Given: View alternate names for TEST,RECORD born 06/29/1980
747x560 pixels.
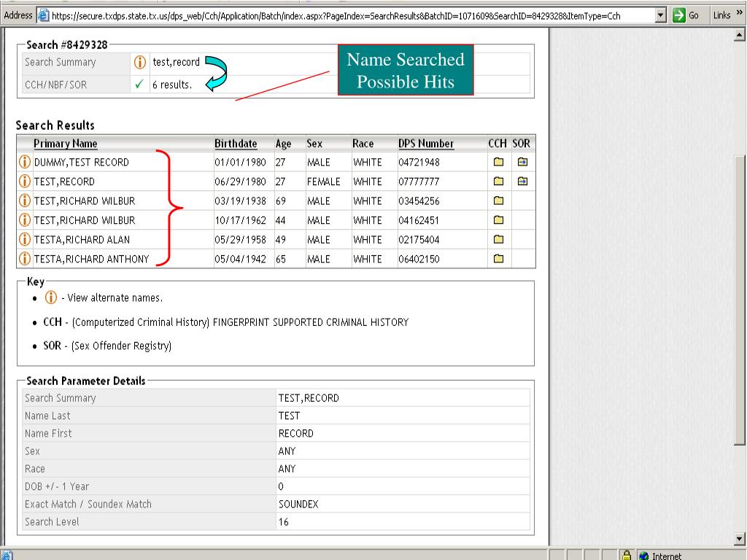Looking at the screenshot, I should tap(24, 182).
